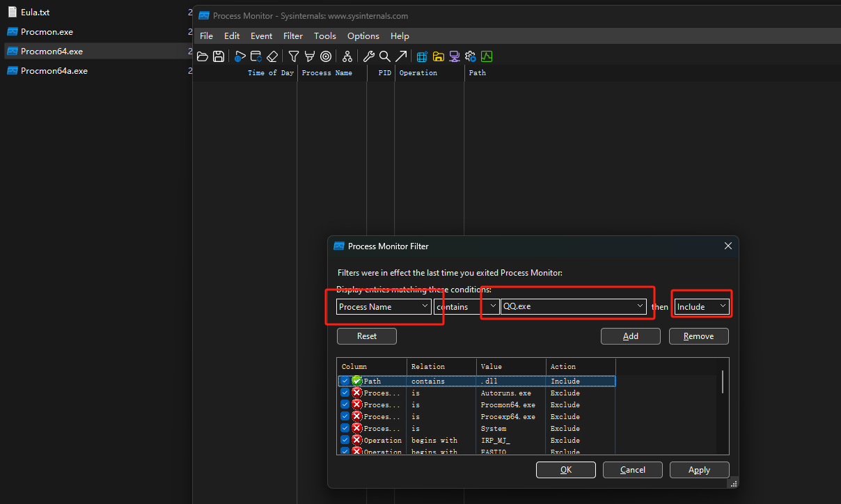Toggle Show Network Activity icon

coord(454,56)
